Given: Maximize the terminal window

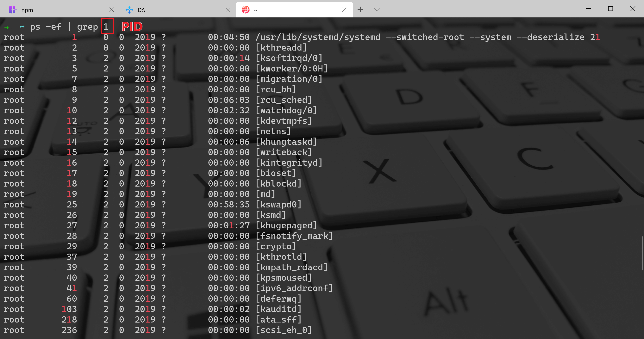Looking at the screenshot, I should tap(610, 9).
